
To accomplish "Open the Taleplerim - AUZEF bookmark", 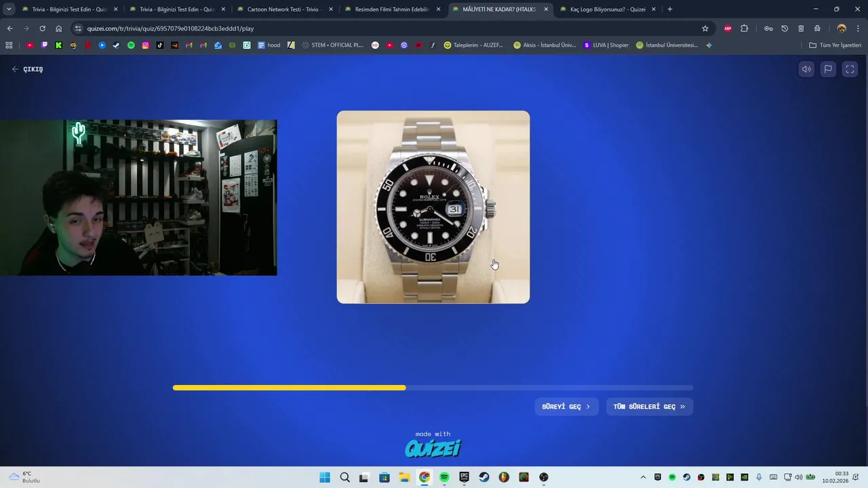I will [x=473, y=45].
